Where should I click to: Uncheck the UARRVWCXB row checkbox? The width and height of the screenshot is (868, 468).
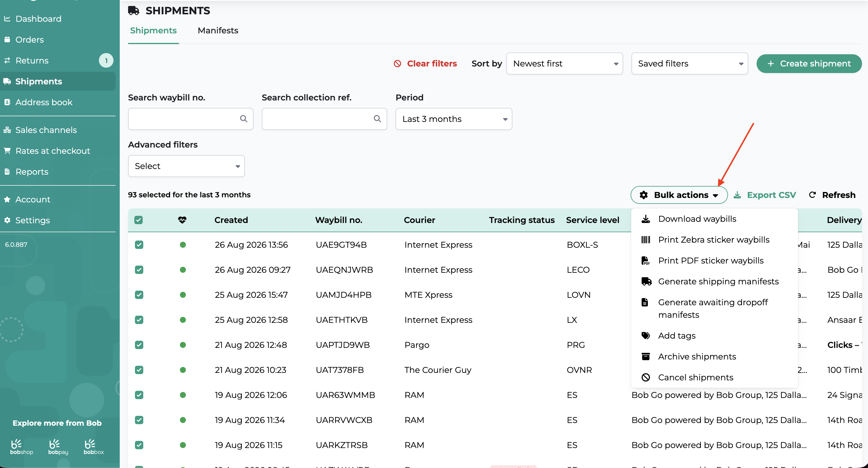[139, 420]
